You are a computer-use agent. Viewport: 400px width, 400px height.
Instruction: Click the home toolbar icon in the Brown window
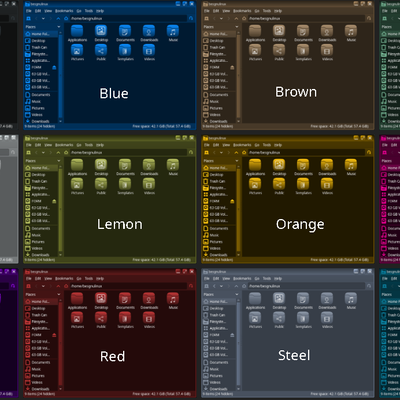[x=244, y=18]
